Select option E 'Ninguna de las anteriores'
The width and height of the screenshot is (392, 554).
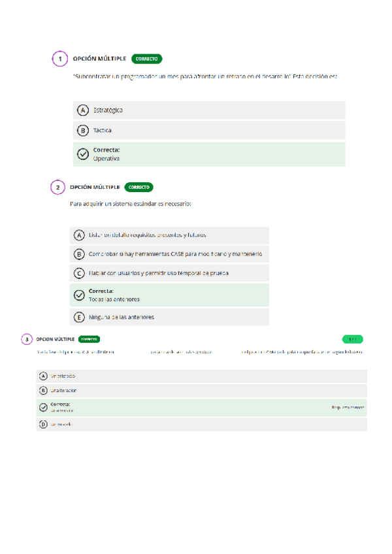[x=79, y=318]
